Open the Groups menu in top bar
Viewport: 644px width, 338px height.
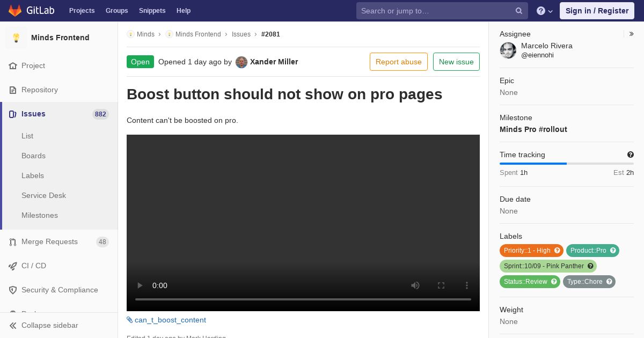[116, 11]
